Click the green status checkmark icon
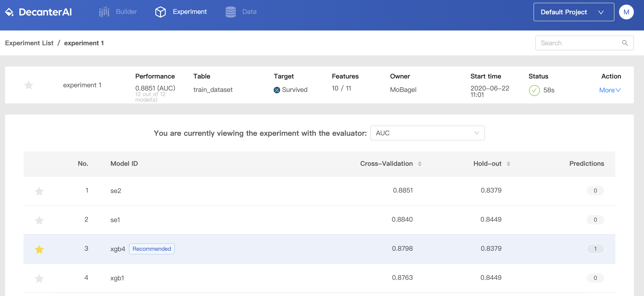The width and height of the screenshot is (644, 296). point(534,90)
